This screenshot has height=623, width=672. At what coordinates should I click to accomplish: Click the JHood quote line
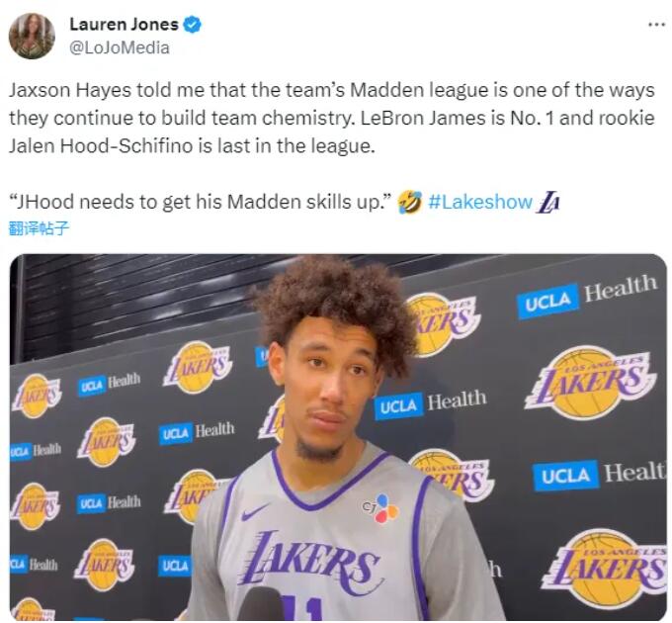[201, 202]
